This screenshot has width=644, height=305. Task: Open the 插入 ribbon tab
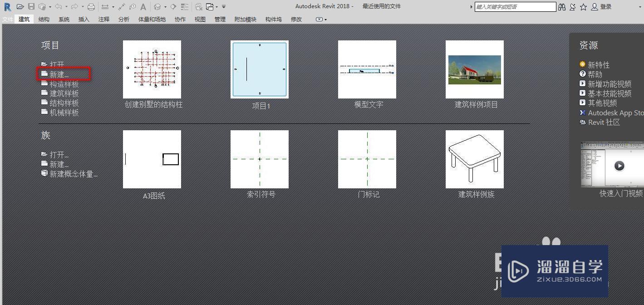(x=84, y=19)
